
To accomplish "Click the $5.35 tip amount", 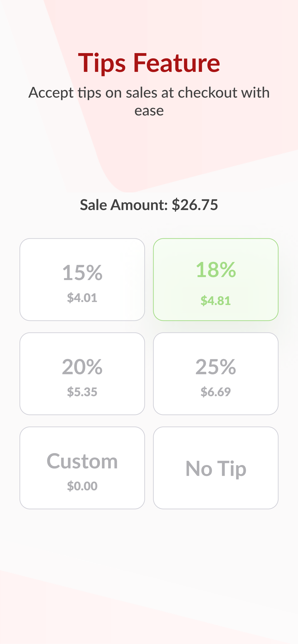I will tap(82, 392).
